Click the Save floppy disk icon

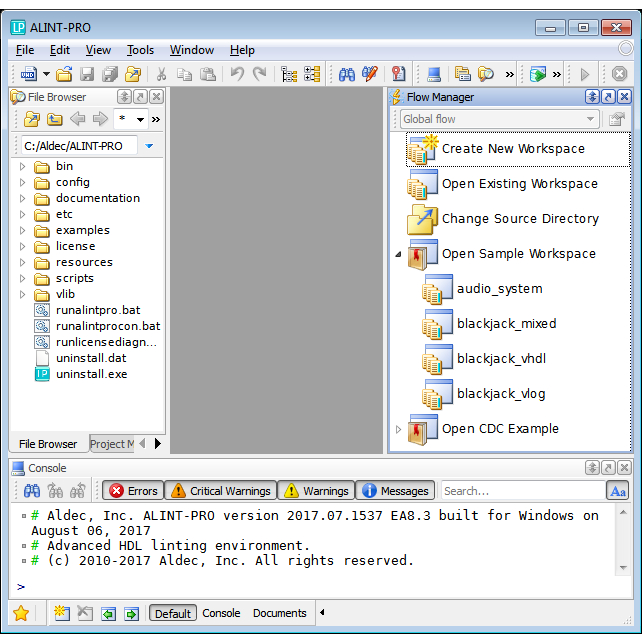(87, 74)
